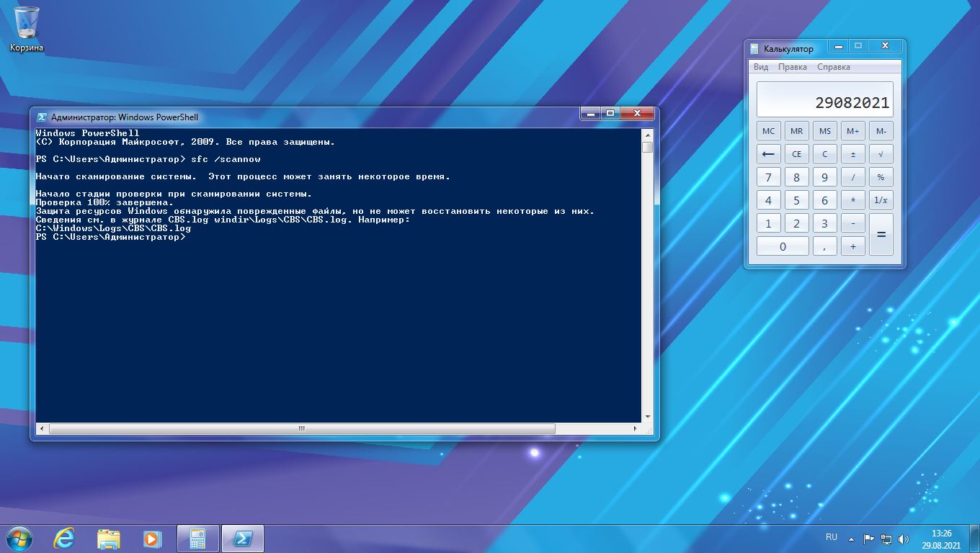
Task: Open Windows Media Player taskbar icon
Action: click(x=152, y=538)
